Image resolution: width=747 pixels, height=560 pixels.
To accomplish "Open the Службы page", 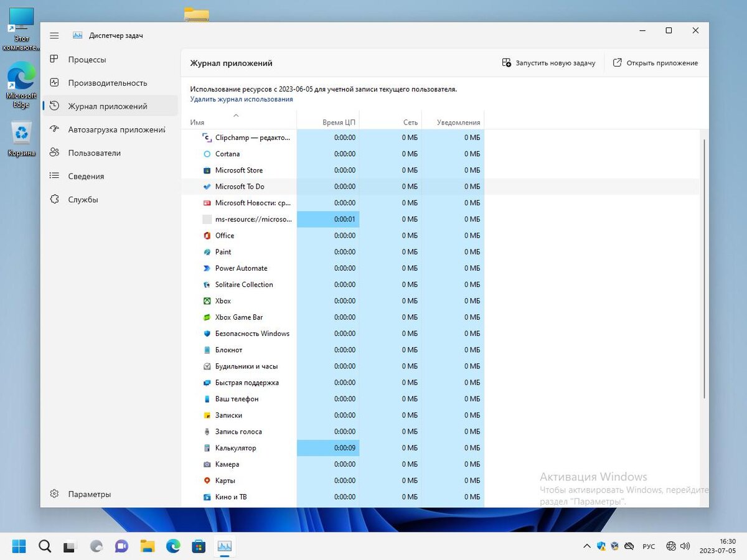I will tap(110, 200).
